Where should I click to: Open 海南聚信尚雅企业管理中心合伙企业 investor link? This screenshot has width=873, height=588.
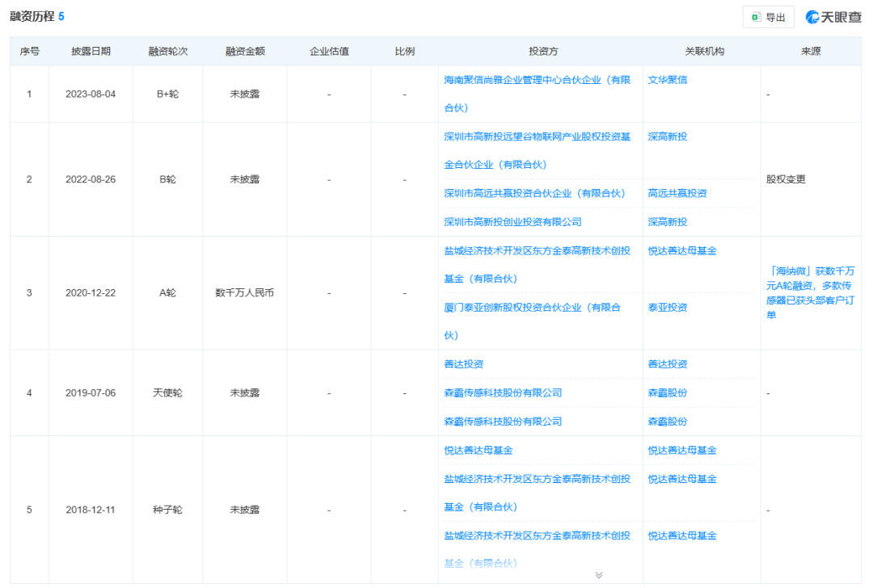click(538, 94)
